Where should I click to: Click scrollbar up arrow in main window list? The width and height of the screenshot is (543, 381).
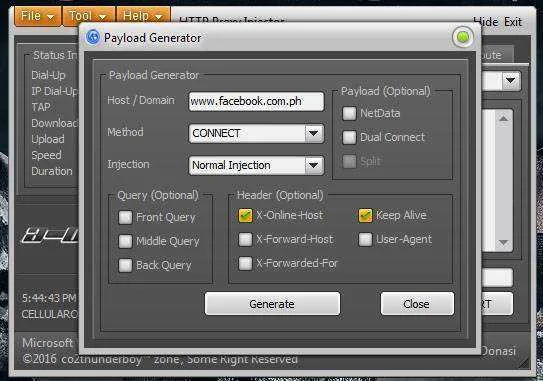(x=504, y=119)
